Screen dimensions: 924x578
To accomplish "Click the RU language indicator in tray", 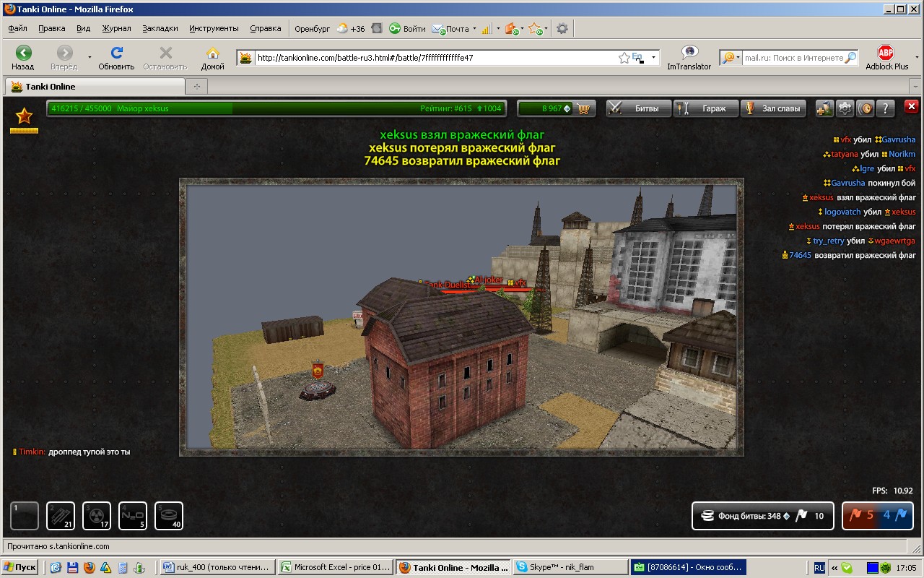I will tap(819, 568).
